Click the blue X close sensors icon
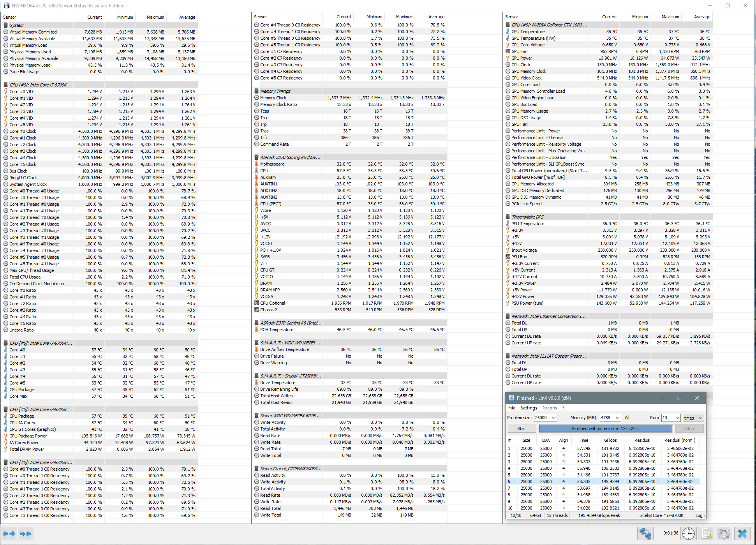This screenshot has height=545, width=756. click(x=742, y=533)
